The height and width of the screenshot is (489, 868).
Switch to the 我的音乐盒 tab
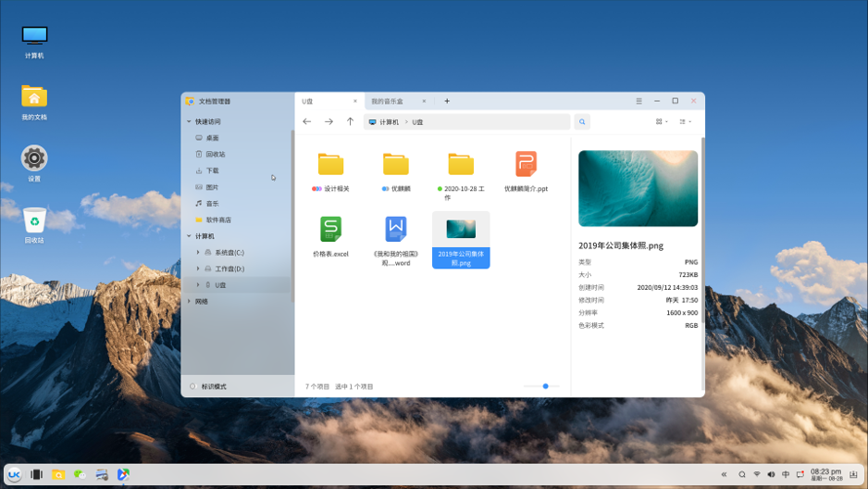pos(389,101)
